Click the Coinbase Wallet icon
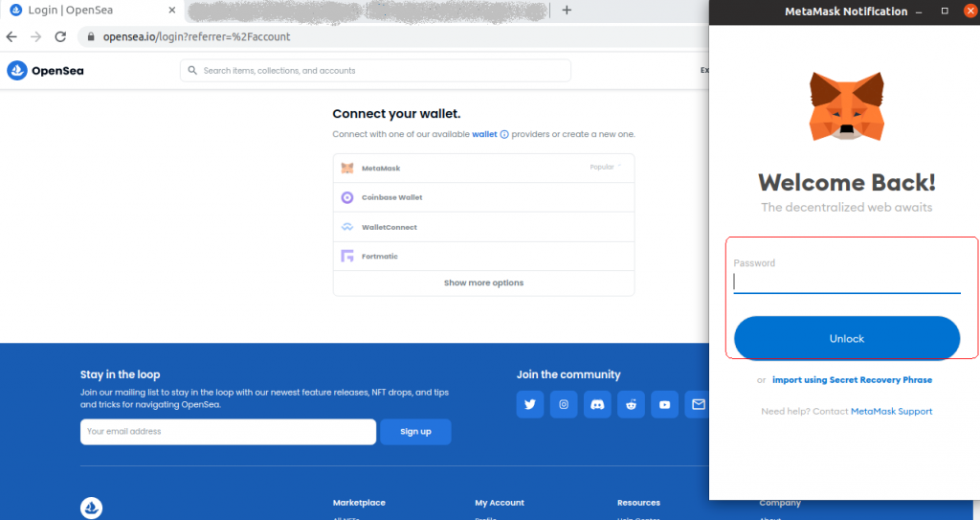The width and height of the screenshot is (980, 520). coord(346,197)
